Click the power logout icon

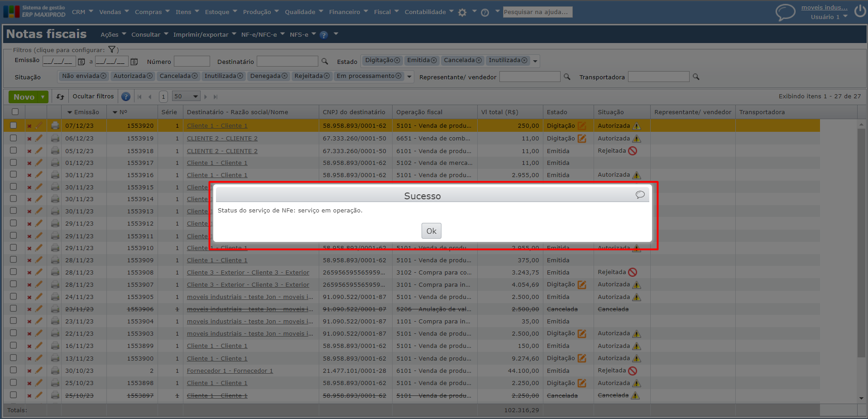click(x=860, y=11)
